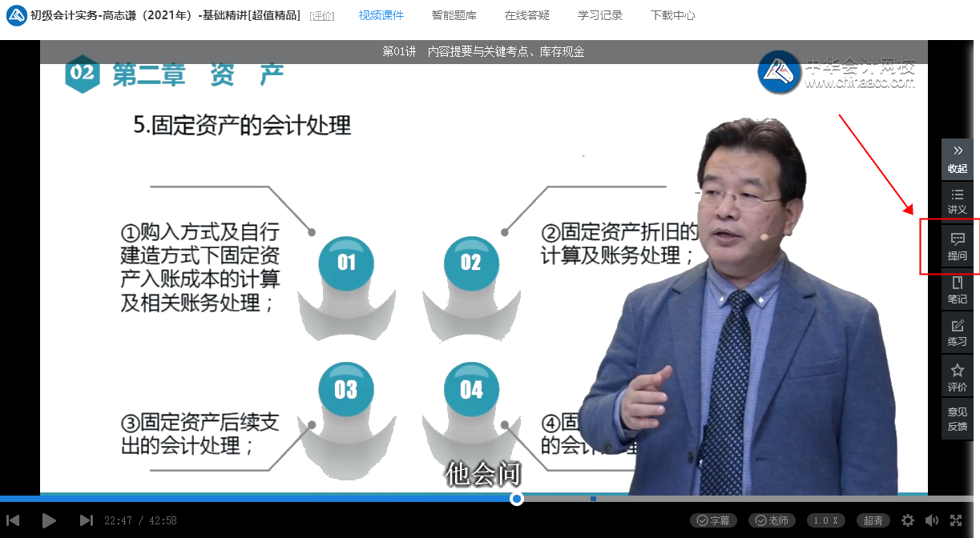
Task: Play the lecture video
Action: (x=49, y=520)
